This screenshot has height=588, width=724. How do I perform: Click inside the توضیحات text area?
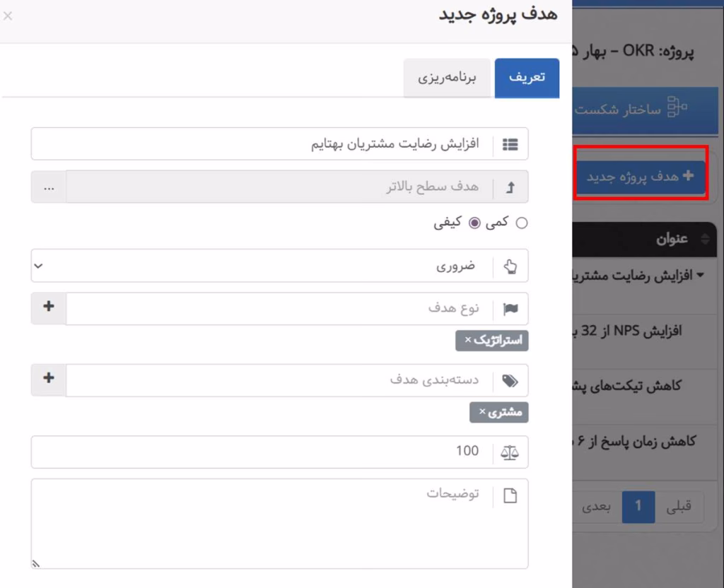click(283, 523)
